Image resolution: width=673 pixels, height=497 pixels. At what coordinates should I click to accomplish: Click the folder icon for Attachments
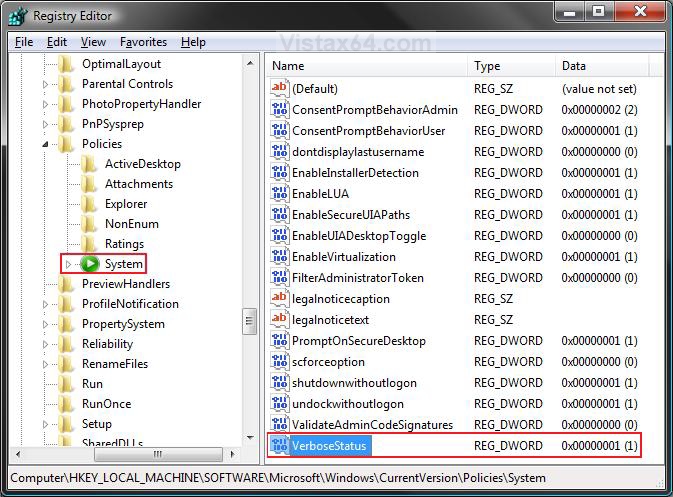89,184
